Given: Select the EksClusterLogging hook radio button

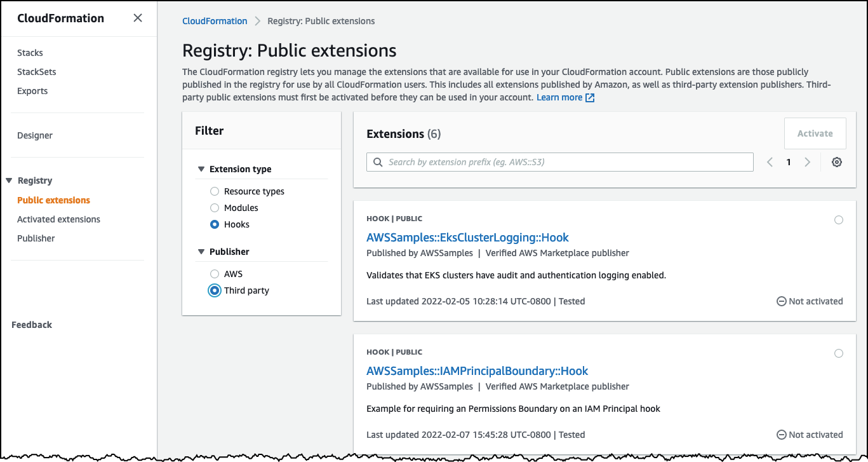Looking at the screenshot, I should pos(839,220).
